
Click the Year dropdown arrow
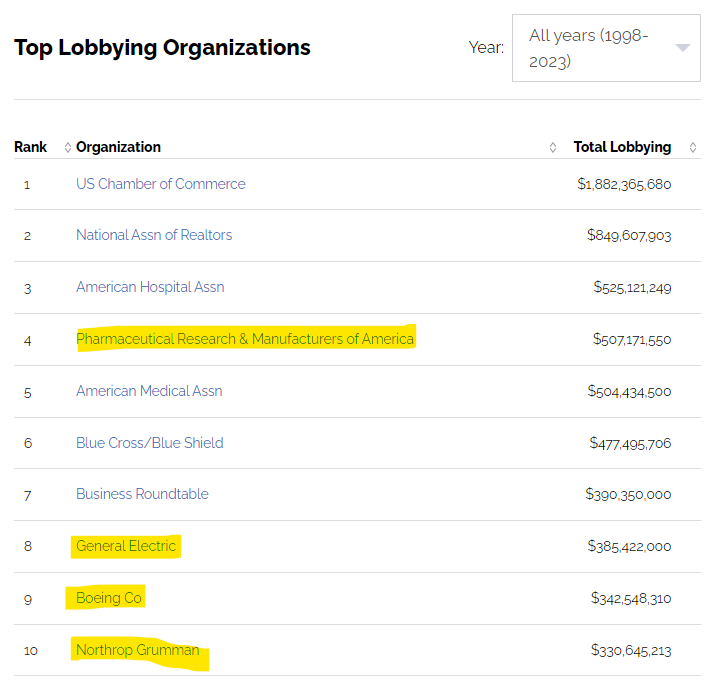click(x=683, y=48)
